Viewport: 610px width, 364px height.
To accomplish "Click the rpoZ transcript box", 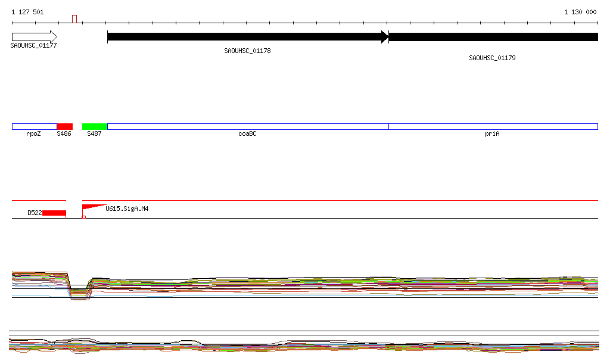I will 34,126.
